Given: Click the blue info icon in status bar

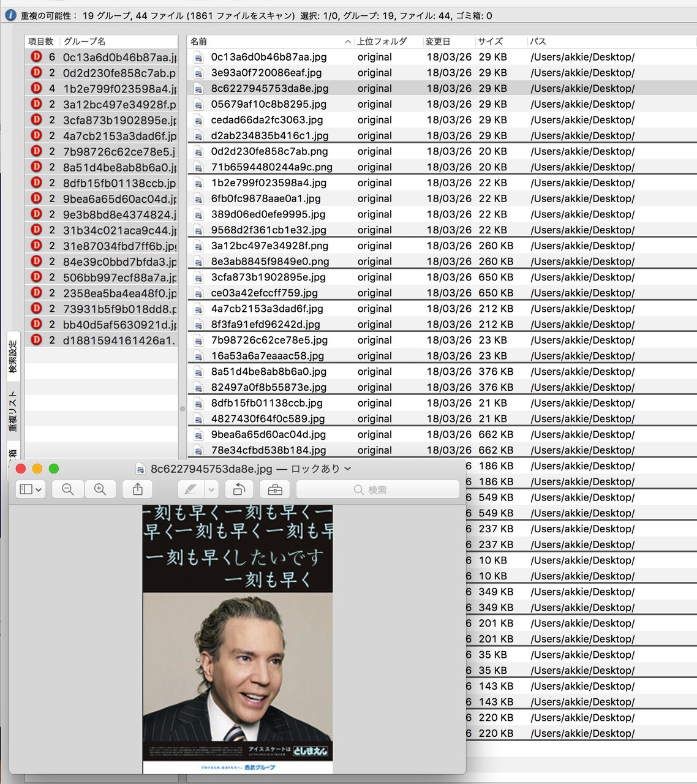Looking at the screenshot, I should [10, 15].
